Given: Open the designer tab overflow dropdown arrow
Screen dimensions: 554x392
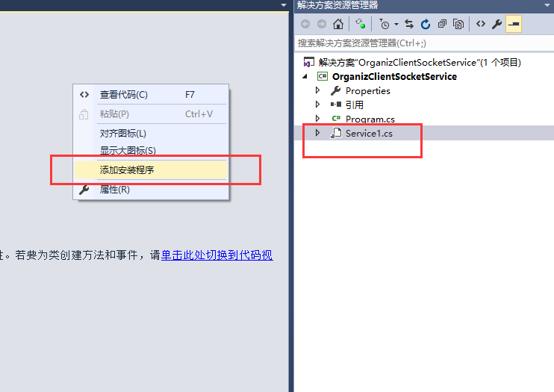Looking at the screenshot, I should (284, 5).
